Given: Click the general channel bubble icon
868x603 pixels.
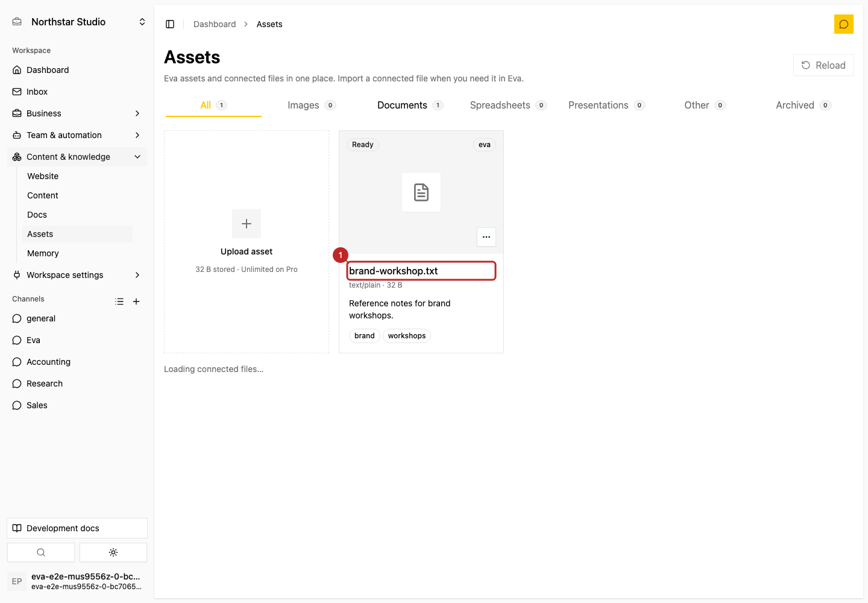Looking at the screenshot, I should point(17,318).
